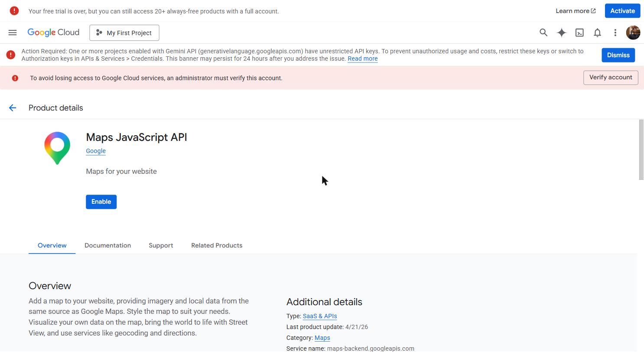Open the Google publisher link
This screenshot has height=352, width=644.
tap(96, 151)
